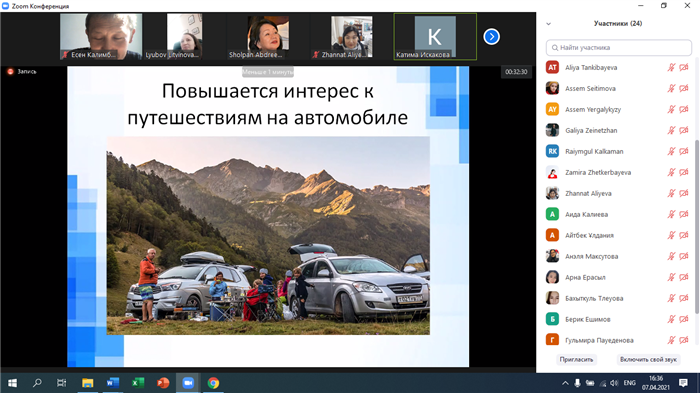Select Sholpan Abdree video thumbnail
This screenshot has height=393, width=700.
(x=268, y=37)
